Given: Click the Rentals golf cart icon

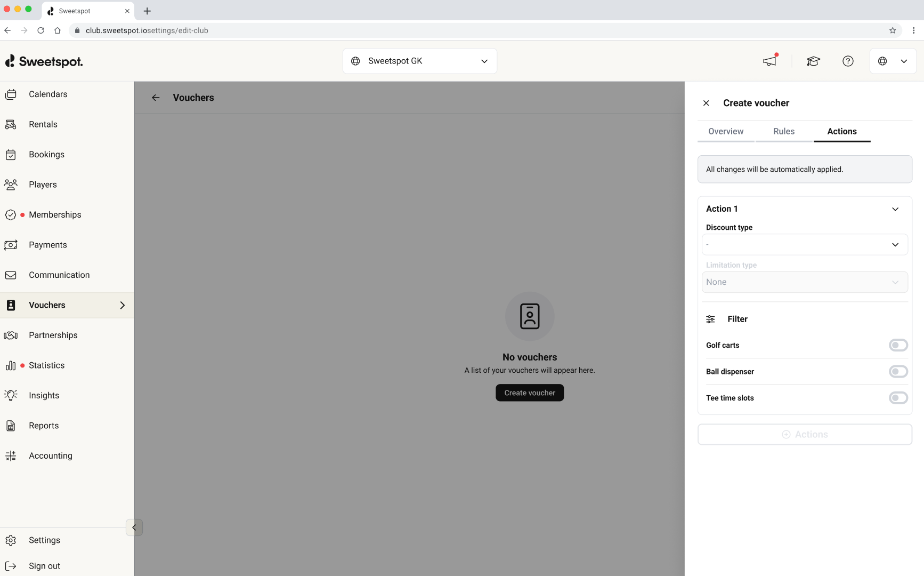Looking at the screenshot, I should 11,124.
